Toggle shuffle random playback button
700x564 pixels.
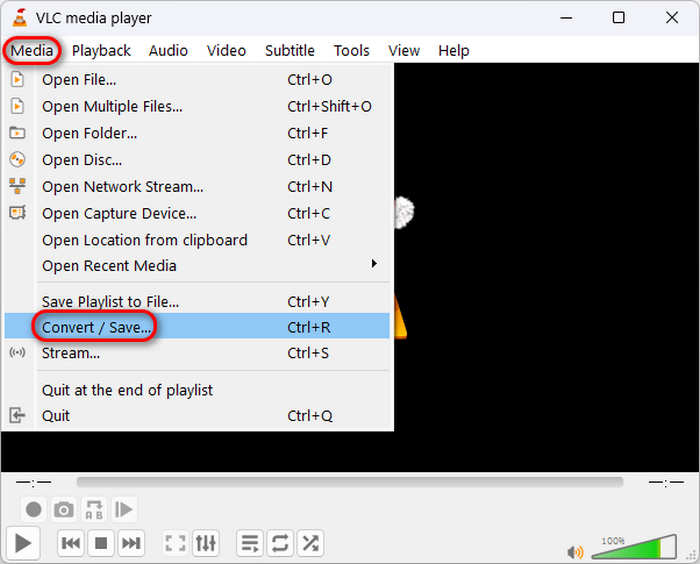pyautogui.click(x=310, y=543)
